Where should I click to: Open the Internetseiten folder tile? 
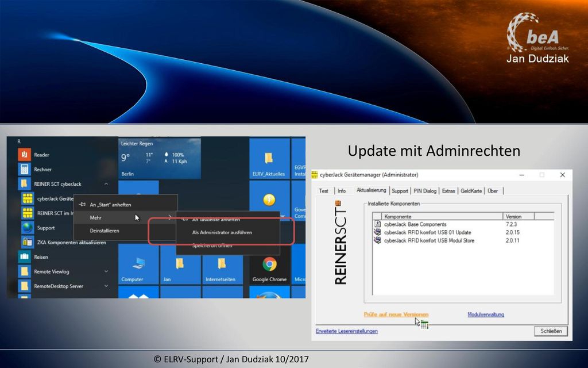click(222, 264)
